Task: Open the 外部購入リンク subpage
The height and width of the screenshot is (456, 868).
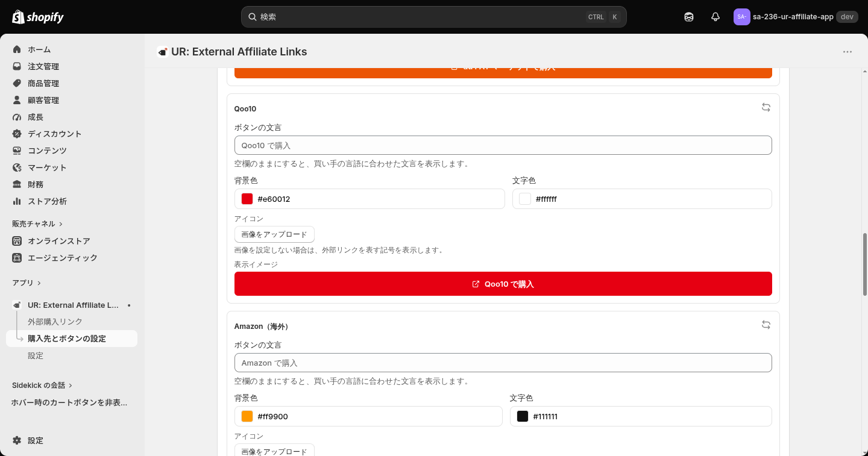Action: click(x=55, y=322)
